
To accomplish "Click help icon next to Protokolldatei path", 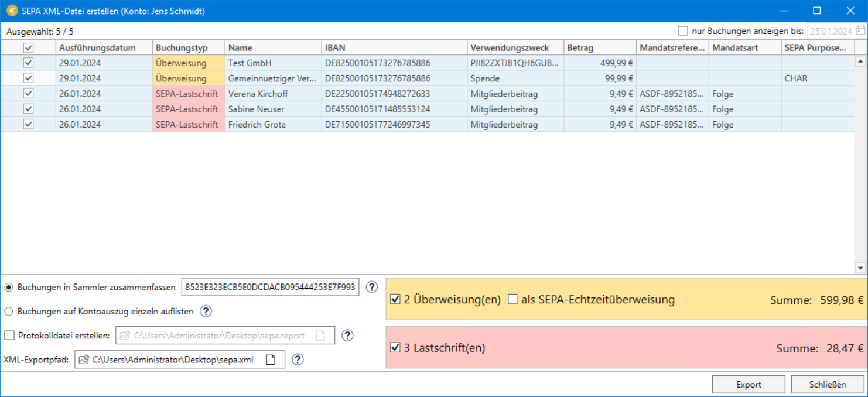I will (x=347, y=336).
